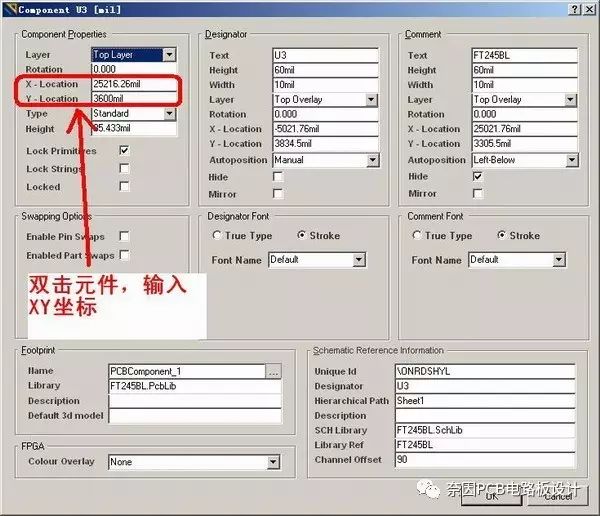The image size is (600, 516).
Task: Click the Footprint Library field
Action: (195, 386)
